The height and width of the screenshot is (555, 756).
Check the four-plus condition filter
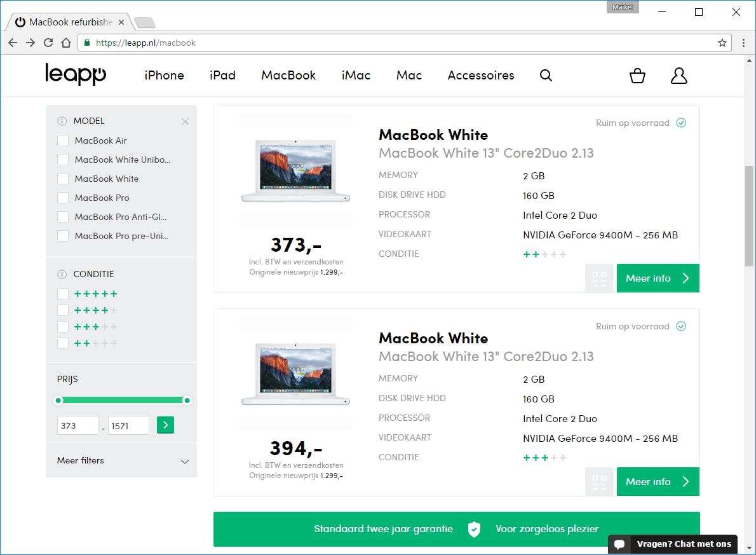[x=63, y=310]
